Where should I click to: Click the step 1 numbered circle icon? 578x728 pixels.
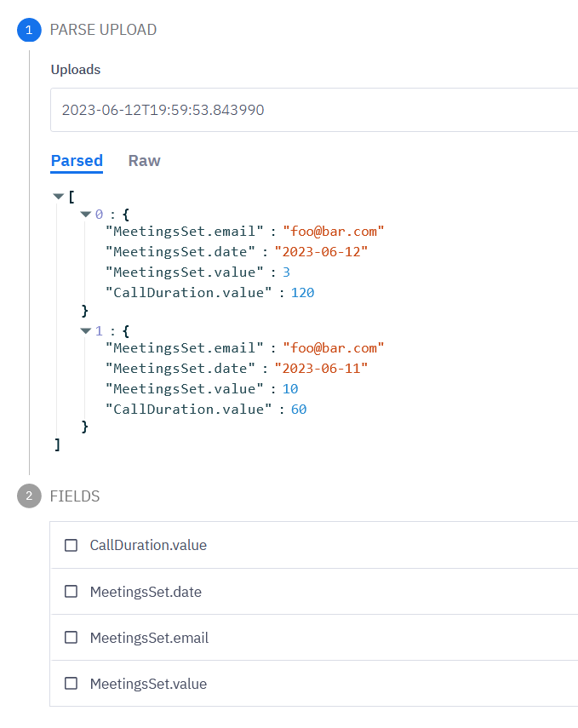coord(29,30)
